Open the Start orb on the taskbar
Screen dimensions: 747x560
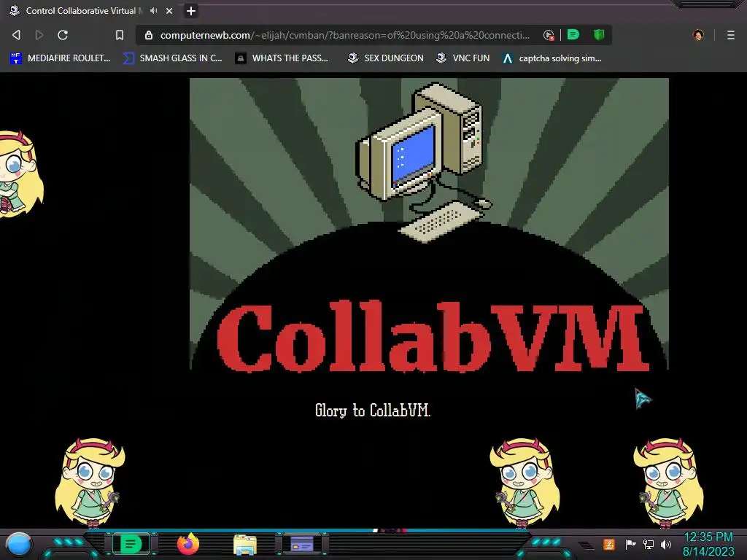tap(19, 544)
